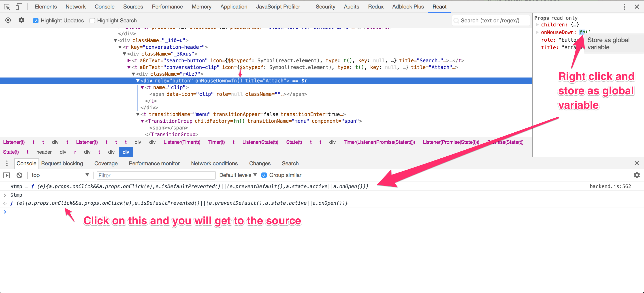Collapse the div className="_3Kxus" node
The height and width of the screenshot is (293, 644).
[124, 54]
